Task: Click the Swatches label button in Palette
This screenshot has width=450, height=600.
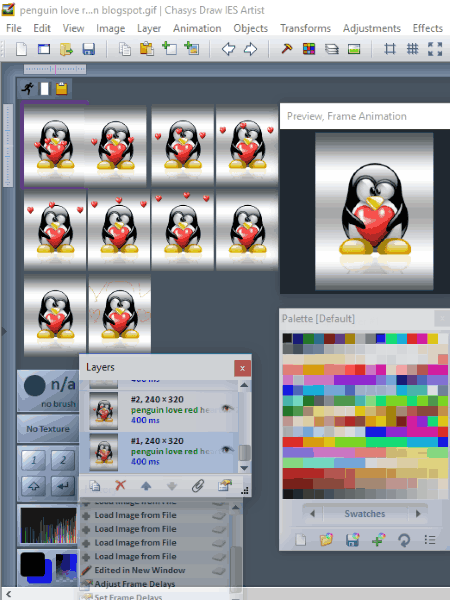Action: [x=365, y=514]
